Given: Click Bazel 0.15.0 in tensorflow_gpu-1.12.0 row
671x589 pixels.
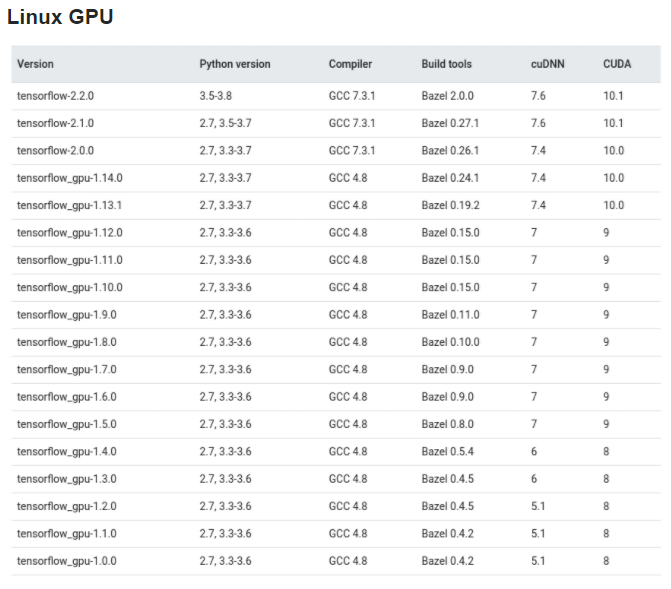Looking at the screenshot, I should click(x=451, y=233).
